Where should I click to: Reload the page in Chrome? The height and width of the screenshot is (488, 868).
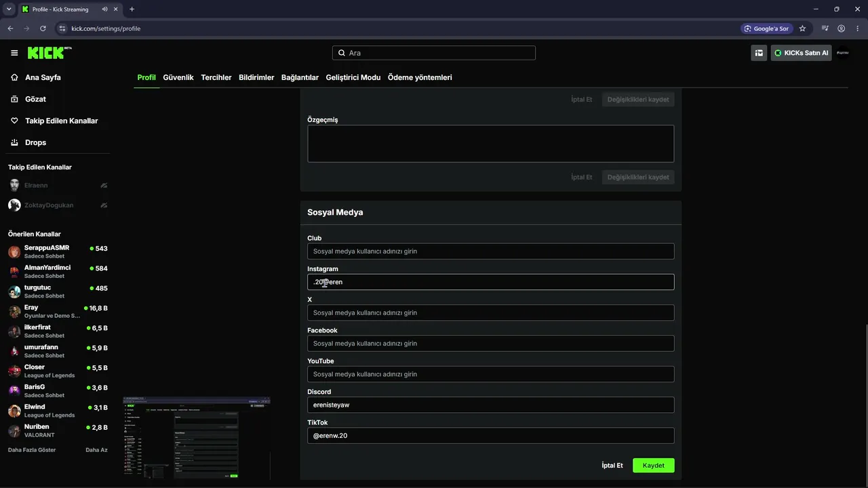click(x=43, y=28)
